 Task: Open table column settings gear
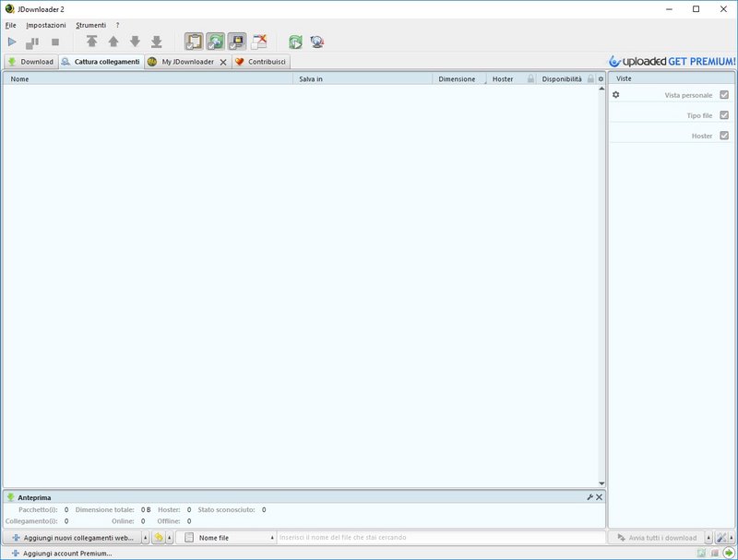601,79
